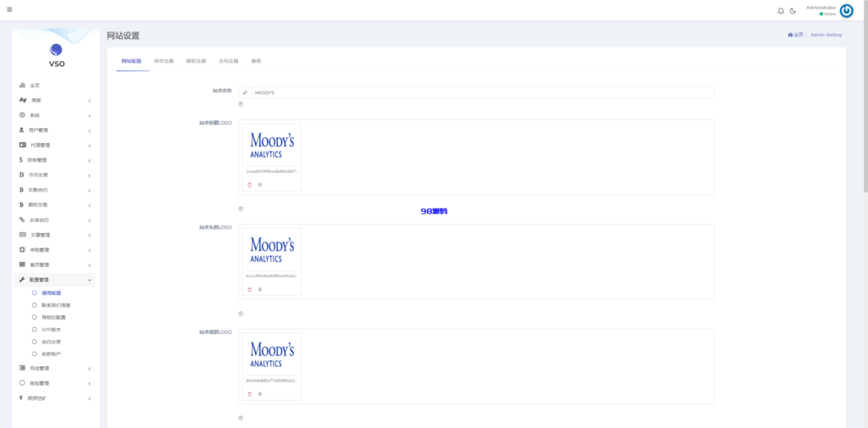Expand the 用户管理 menu chevron

click(x=90, y=131)
